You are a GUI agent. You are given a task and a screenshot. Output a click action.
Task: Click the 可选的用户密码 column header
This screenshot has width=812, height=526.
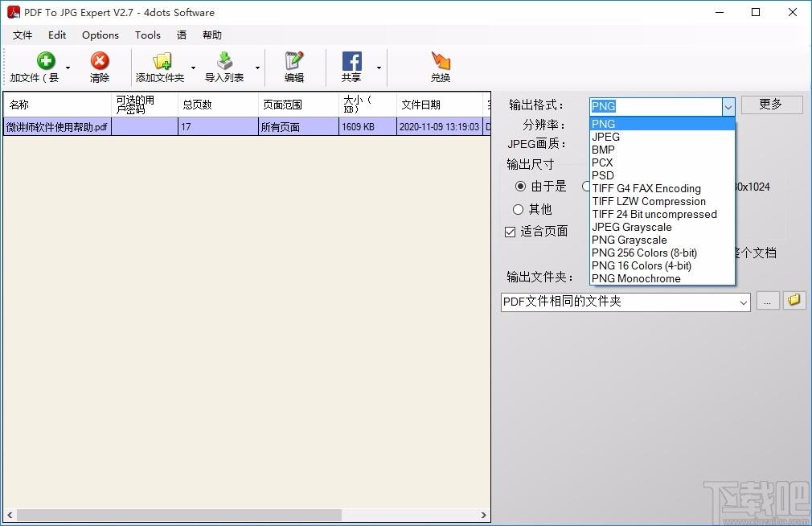145,105
